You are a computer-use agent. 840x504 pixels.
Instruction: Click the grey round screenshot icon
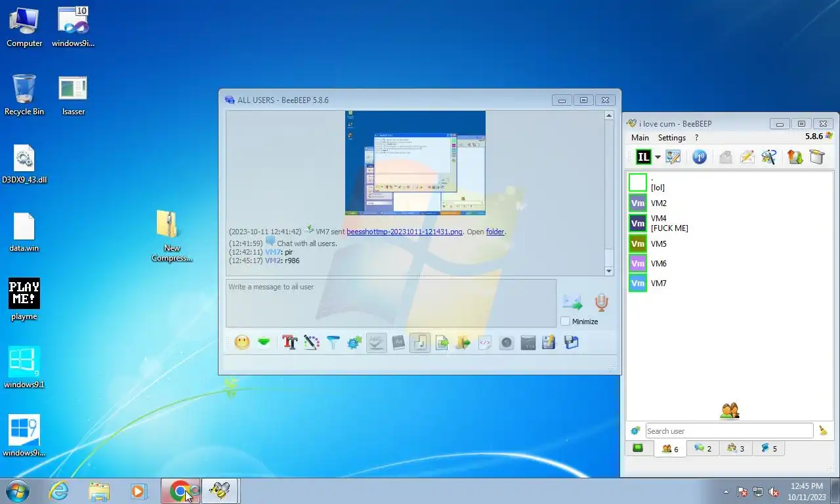point(506,343)
